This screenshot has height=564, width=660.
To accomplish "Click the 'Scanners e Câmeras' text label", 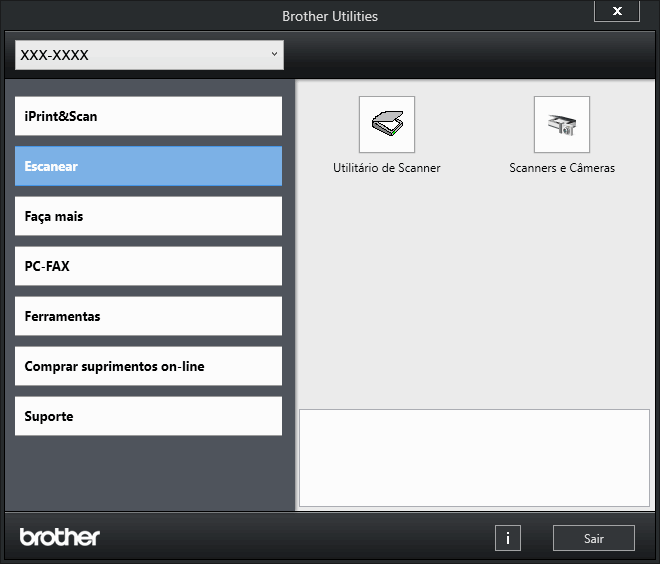I will [561, 168].
